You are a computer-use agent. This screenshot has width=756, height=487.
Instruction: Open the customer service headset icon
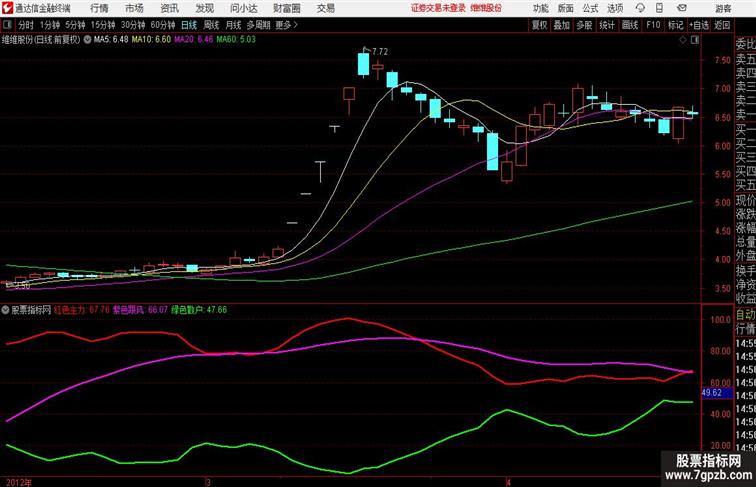coord(640,8)
